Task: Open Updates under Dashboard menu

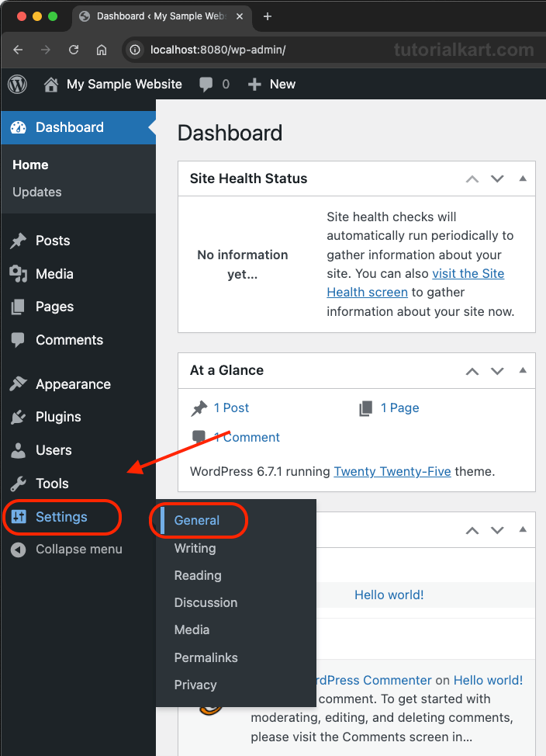Action: [x=37, y=192]
